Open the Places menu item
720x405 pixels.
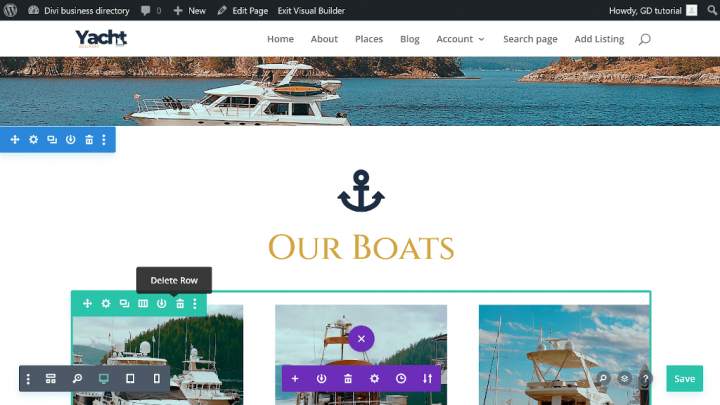pos(369,39)
